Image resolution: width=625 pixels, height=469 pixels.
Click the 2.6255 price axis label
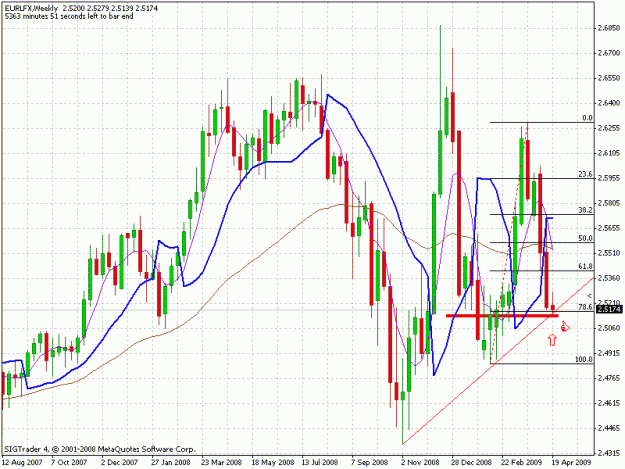pos(609,128)
